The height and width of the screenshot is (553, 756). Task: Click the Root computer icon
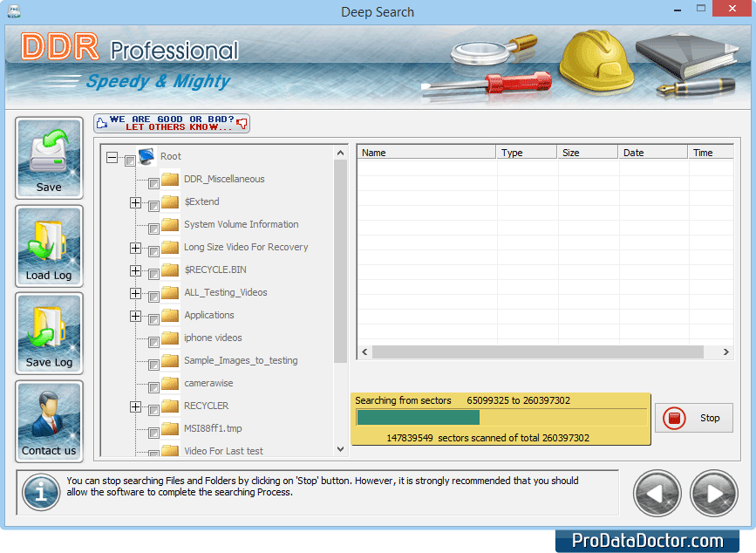[x=146, y=156]
